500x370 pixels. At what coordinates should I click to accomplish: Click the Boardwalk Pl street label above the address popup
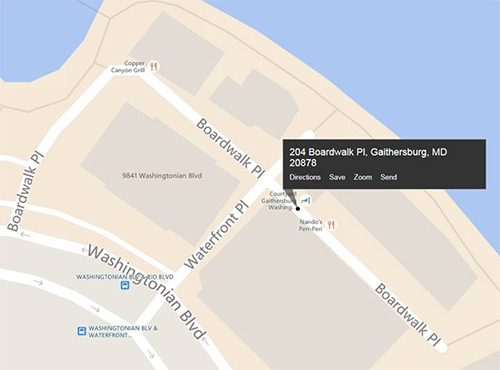231,147
